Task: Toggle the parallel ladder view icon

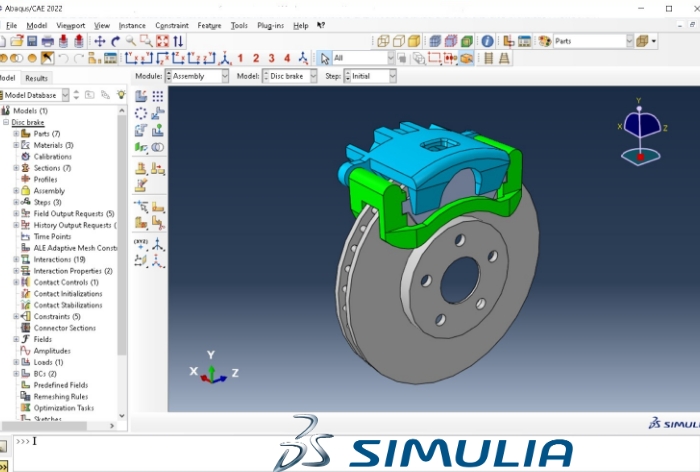Action: coord(489,58)
